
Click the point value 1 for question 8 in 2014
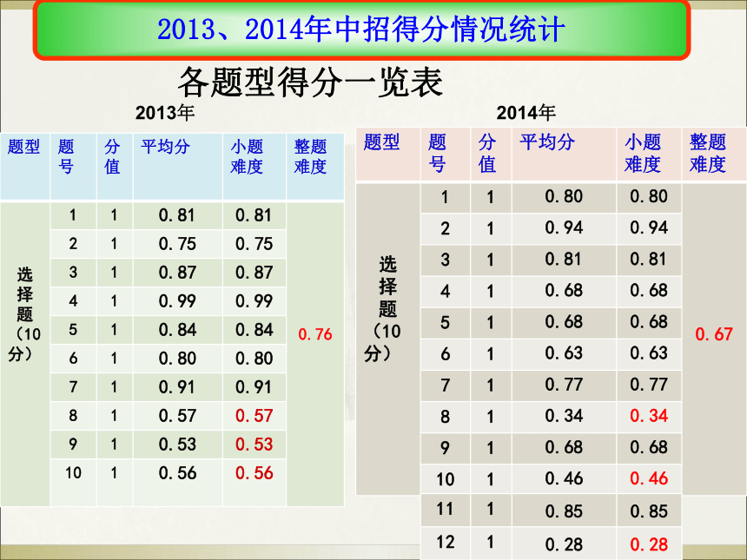490,417
